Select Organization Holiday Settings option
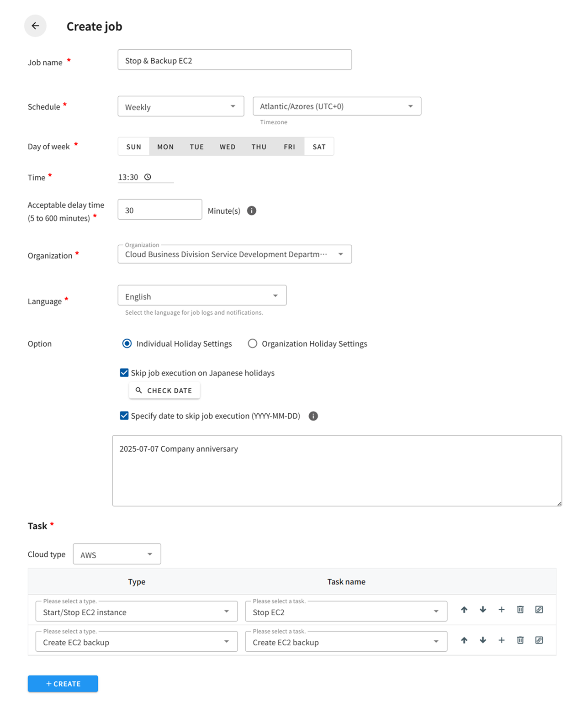The width and height of the screenshot is (588, 712). pyautogui.click(x=253, y=343)
